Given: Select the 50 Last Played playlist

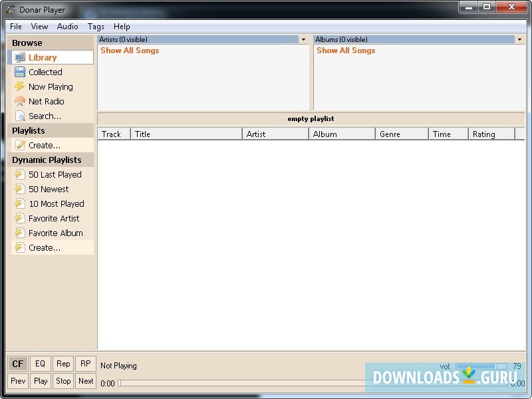Looking at the screenshot, I should tap(53, 174).
